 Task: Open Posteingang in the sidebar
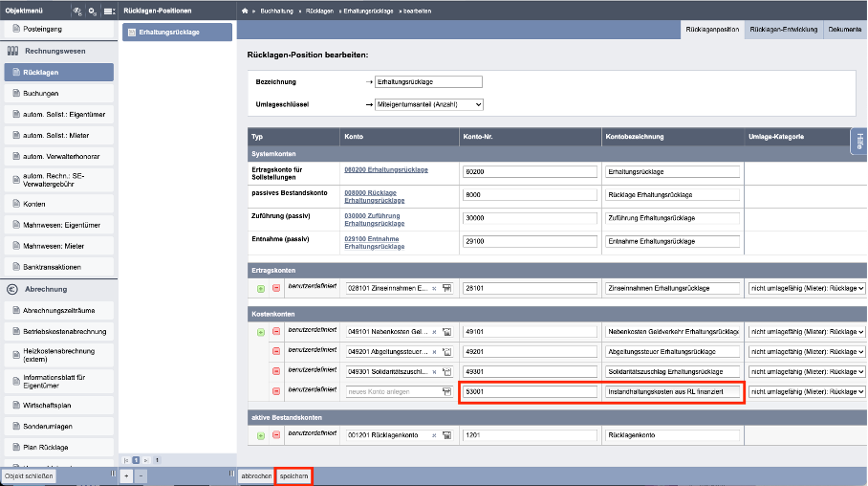(x=58, y=29)
